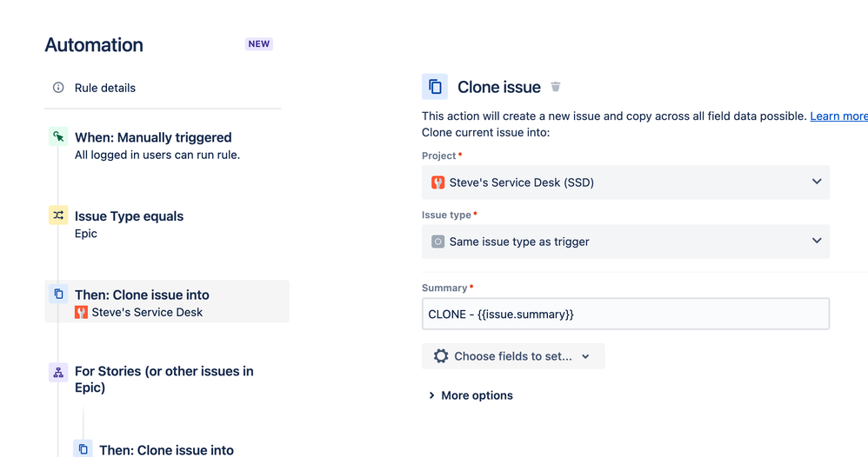Click the large Clone issue header icon
This screenshot has width=868, height=457.
coord(435,87)
